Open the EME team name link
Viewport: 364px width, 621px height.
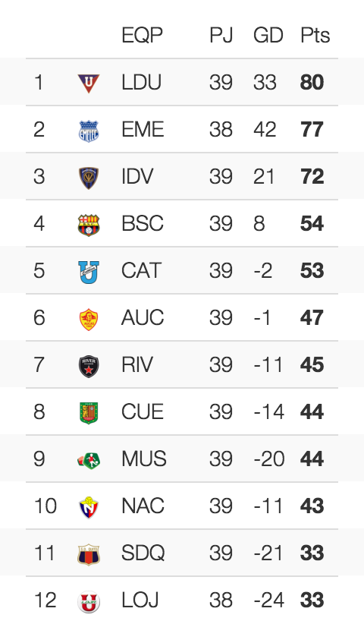pyautogui.click(x=143, y=130)
